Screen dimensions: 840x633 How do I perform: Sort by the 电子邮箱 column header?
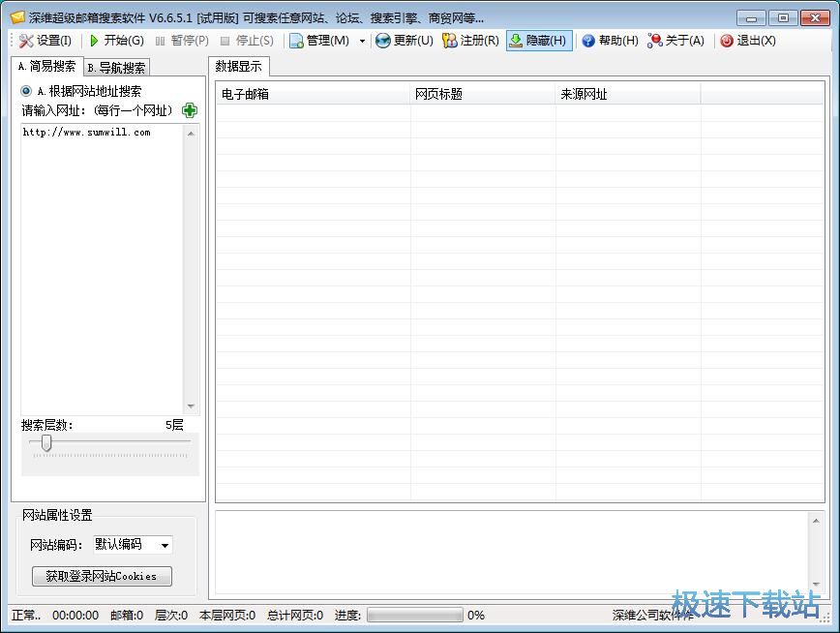tap(313, 94)
